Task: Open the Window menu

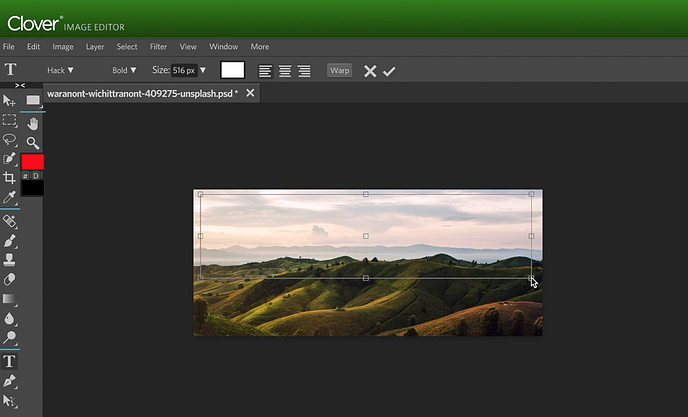Action: click(x=223, y=47)
